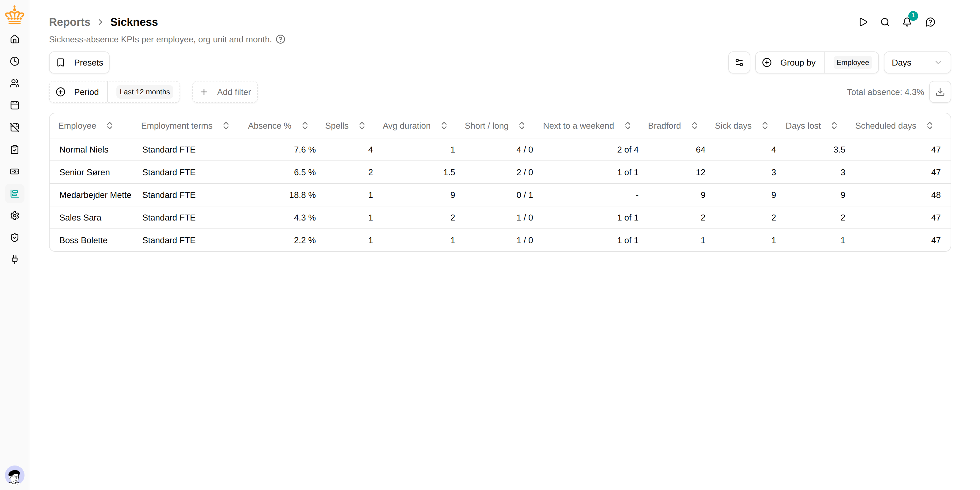Screen dimensions: 980x490
Task: Open the calendar sidebar icon
Action: pos(14,105)
